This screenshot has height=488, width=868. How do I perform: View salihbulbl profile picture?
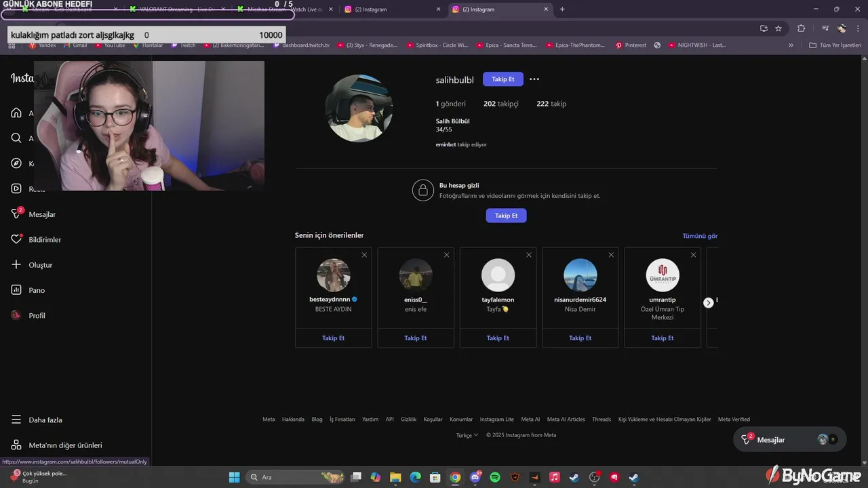[359, 108]
